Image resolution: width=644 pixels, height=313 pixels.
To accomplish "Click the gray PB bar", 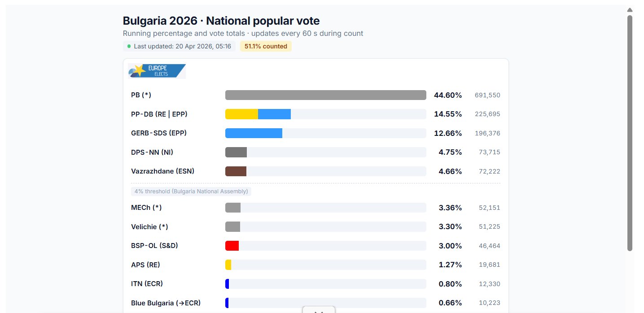I will pyautogui.click(x=325, y=95).
